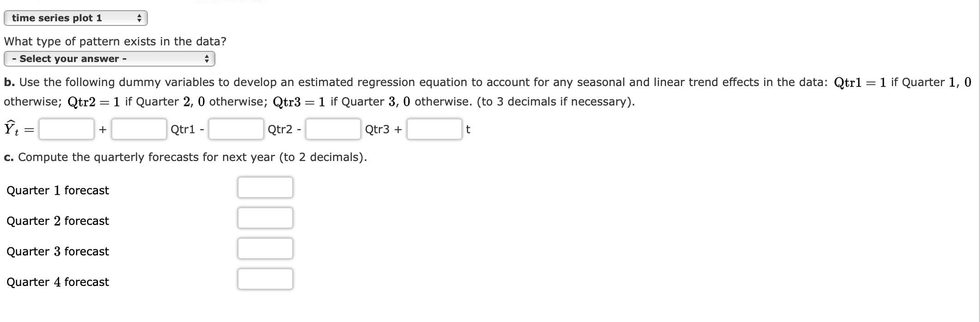Click the t variable label after last box
The width and height of the screenshot is (980, 322).
(x=468, y=130)
